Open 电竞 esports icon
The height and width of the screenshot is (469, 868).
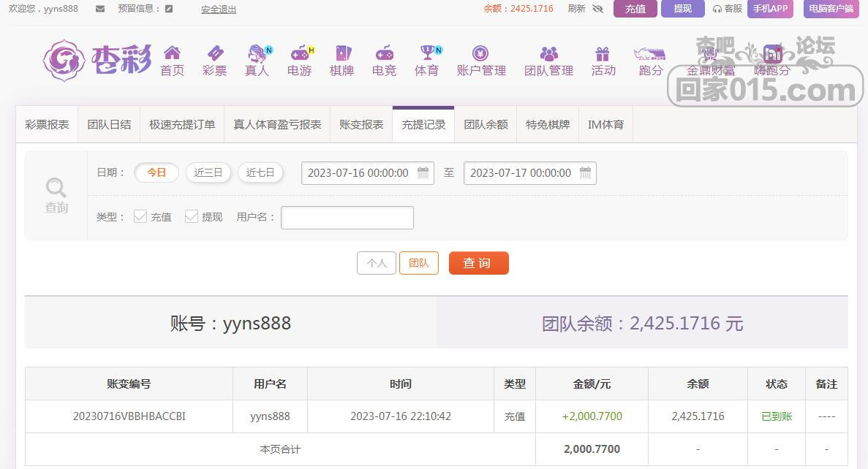[384, 53]
